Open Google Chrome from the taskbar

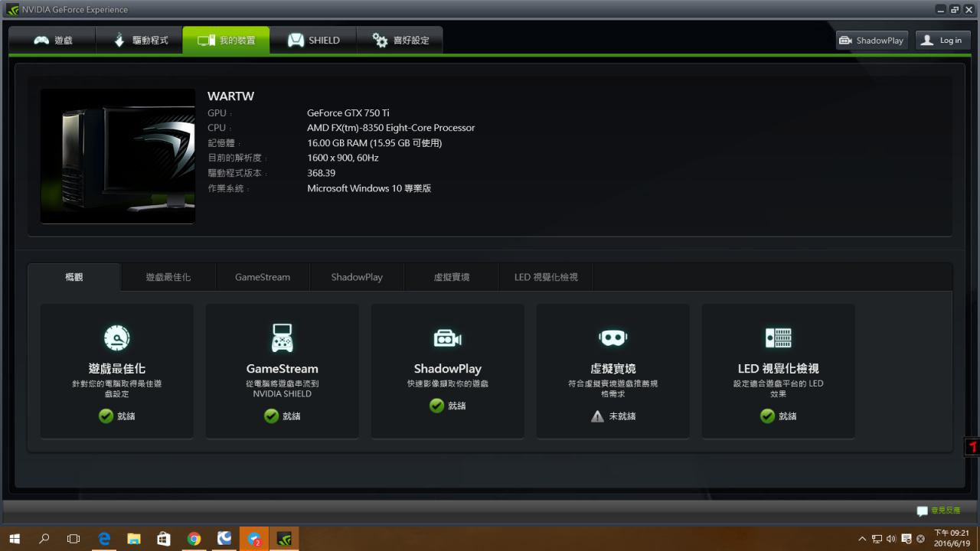194,539
